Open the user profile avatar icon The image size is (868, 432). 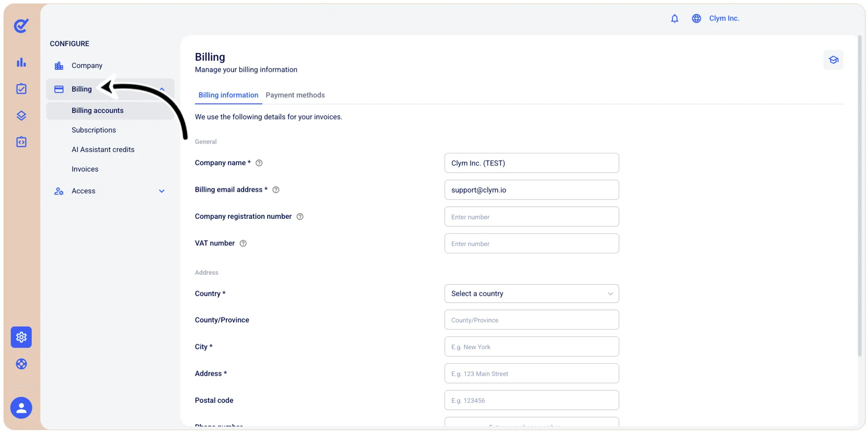tap(21, 408)
